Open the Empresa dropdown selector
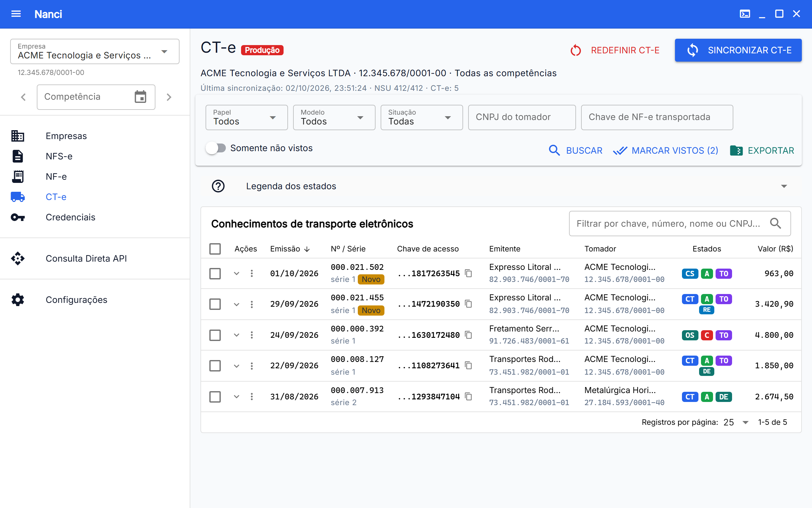This screenshot has width=812, height=508. [95, 51]
